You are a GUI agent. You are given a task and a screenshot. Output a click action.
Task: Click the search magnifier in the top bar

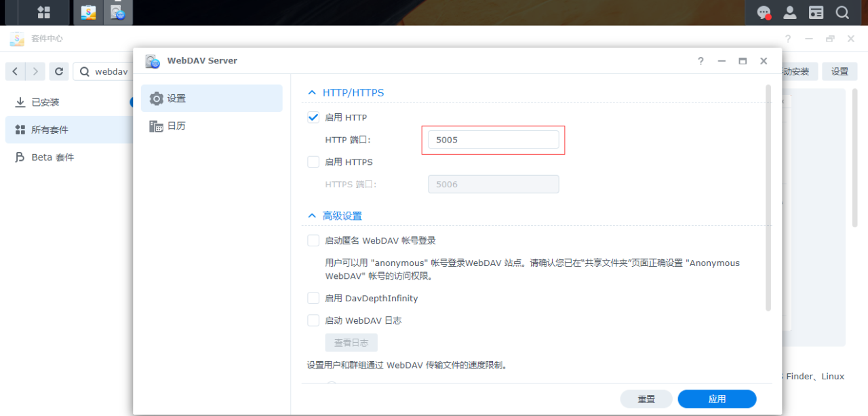(842, 12)
